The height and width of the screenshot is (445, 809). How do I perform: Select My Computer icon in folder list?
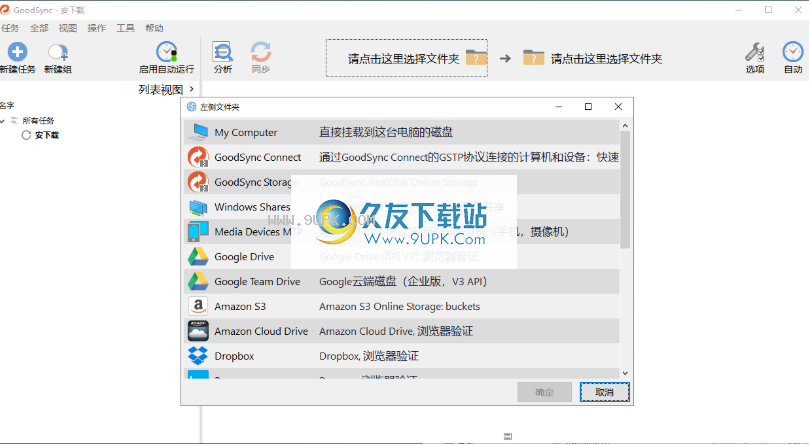198,132
